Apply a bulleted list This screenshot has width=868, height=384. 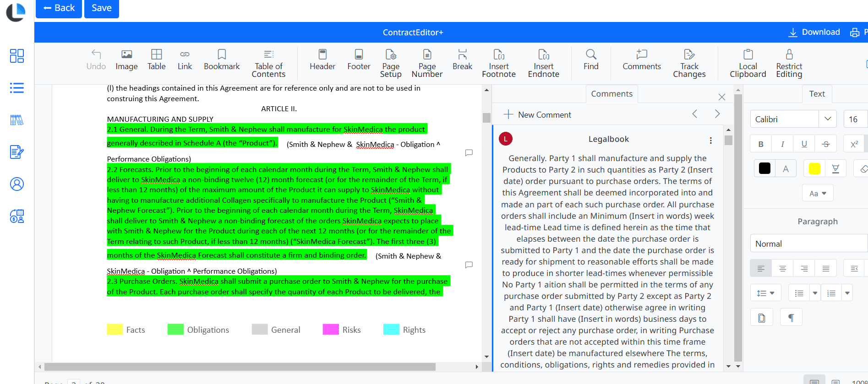pos(799,293)
